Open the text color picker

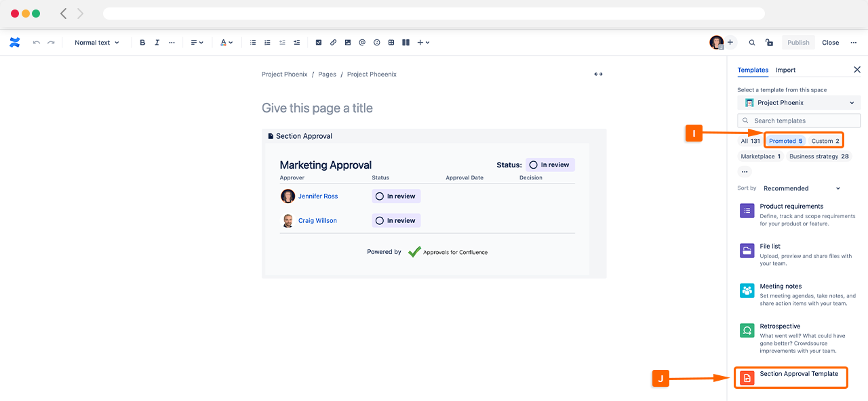(x=226, y=43)
